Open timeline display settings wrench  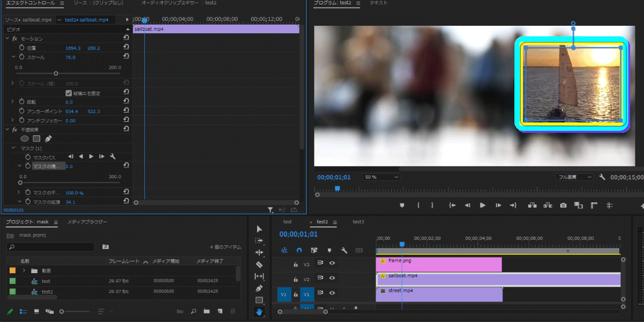tap(344, 250)
